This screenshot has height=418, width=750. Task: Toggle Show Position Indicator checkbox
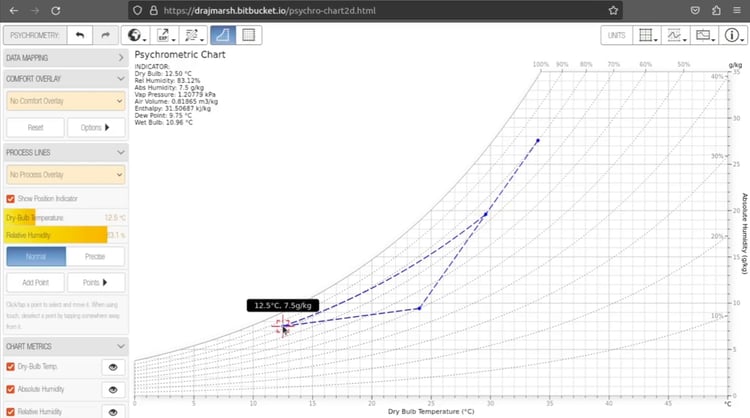point(11,198)
